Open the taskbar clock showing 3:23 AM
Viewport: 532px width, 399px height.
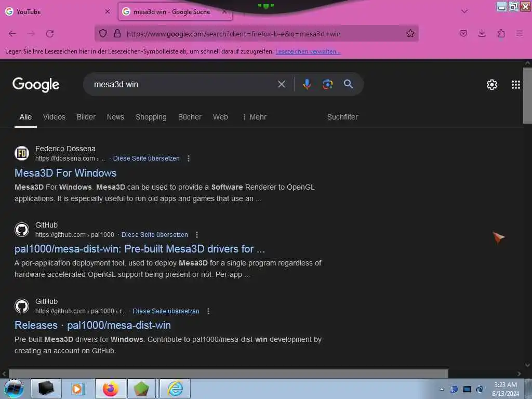click(x=506, y=389)
